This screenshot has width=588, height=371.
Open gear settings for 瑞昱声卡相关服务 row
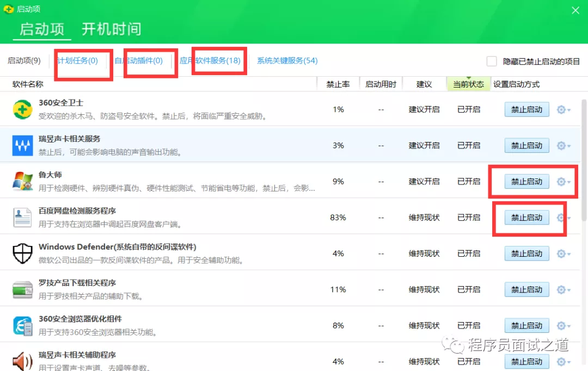coord(563,145)
